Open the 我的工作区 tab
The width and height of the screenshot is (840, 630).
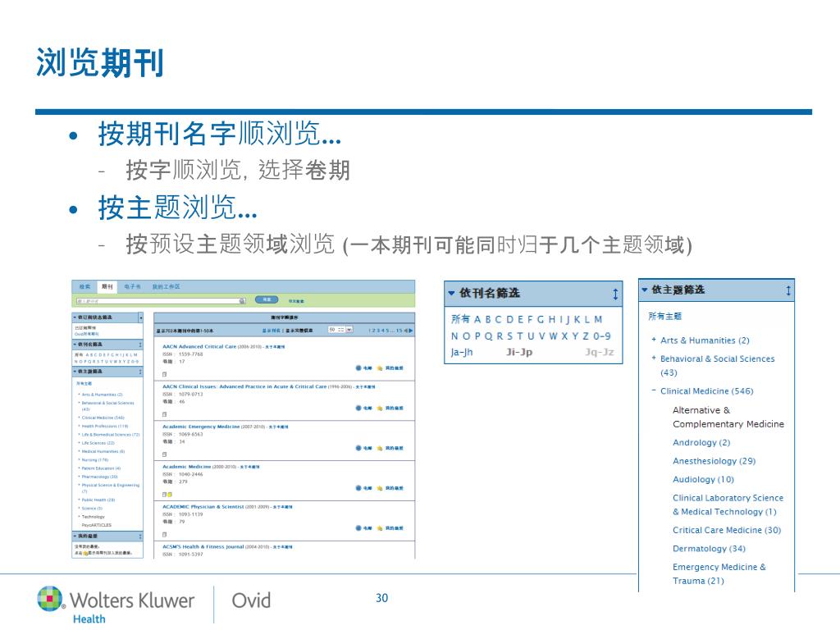click(166, 286)
